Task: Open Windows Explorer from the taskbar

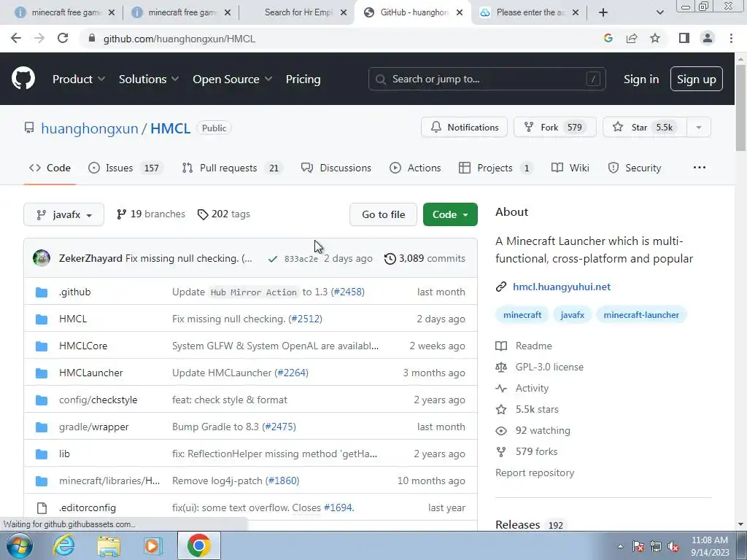Action: tap(109, 545)
